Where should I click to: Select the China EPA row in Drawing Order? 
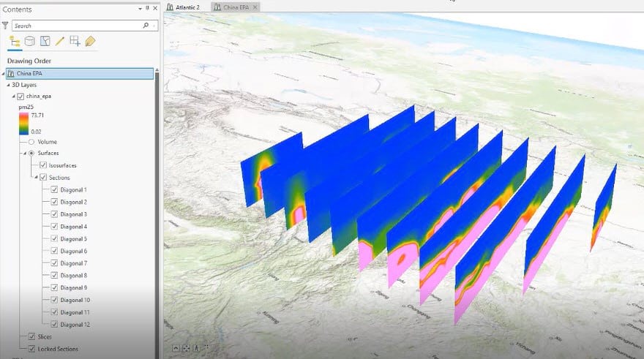point(80,73)
